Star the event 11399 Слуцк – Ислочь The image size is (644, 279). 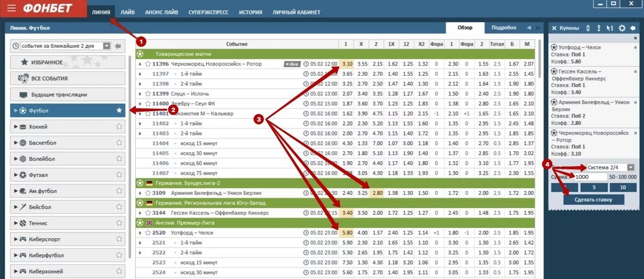click(x=148, y=94)
